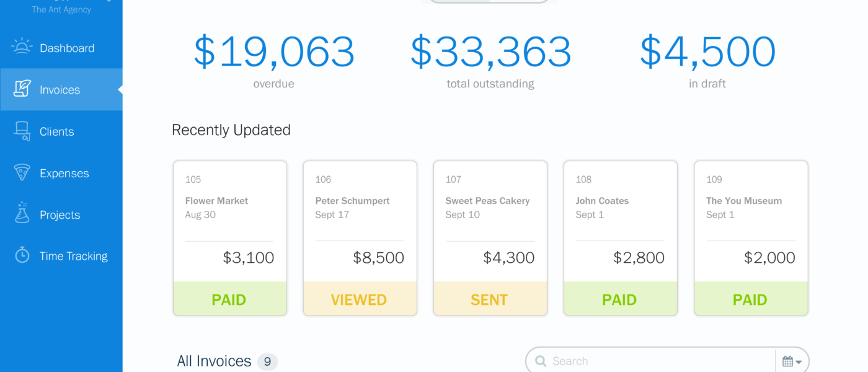Click PAID status on John Coates invoice
The image size is (868, 372).
[620, 299]
